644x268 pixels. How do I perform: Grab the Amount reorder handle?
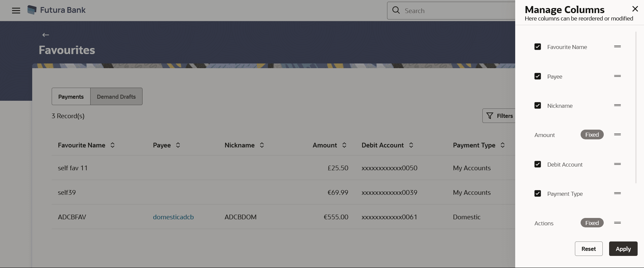(618, 135)
